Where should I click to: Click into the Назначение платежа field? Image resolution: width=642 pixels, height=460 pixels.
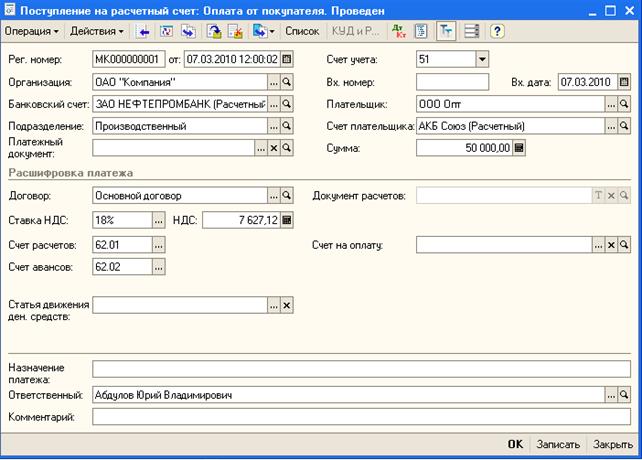coord(361,370)
